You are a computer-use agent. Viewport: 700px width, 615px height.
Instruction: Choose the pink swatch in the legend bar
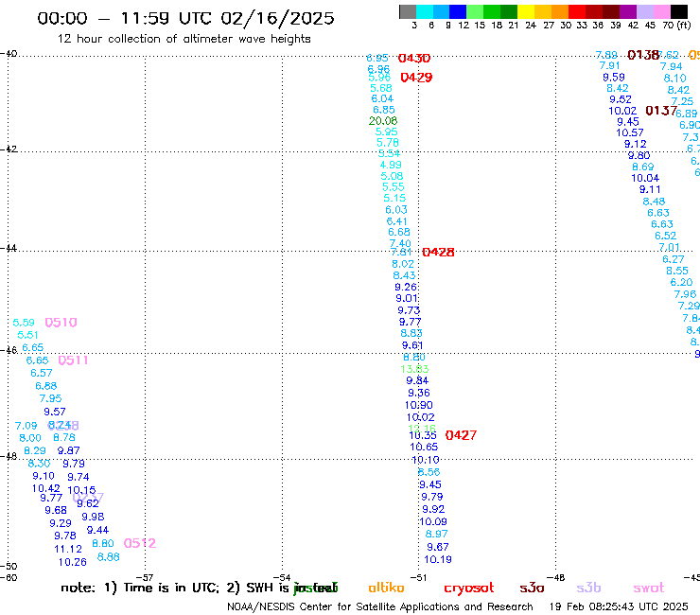point(662,11)
